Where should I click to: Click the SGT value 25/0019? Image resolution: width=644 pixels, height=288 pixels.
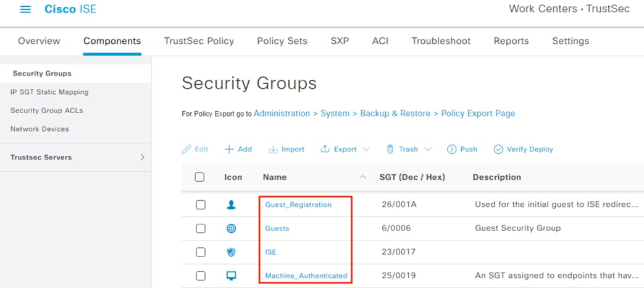pyautogui.click(x=398, y=276)
